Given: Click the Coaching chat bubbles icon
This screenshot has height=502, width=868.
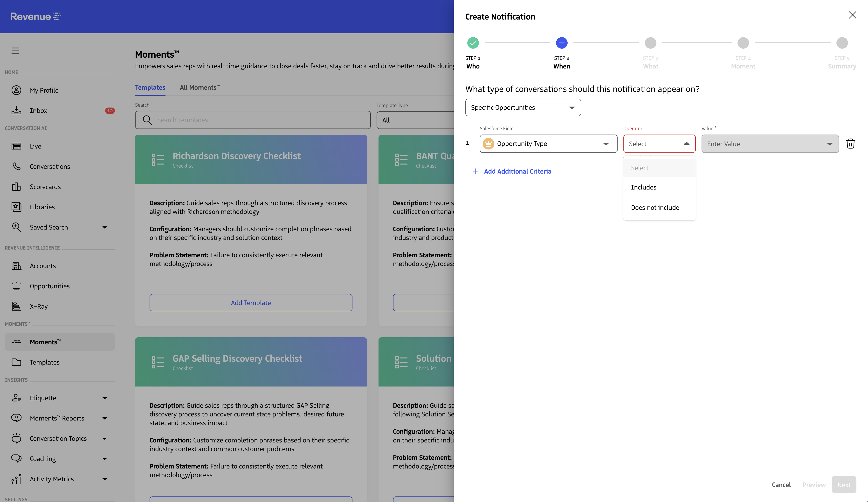Looking at the screenshot, I should 16,459.
